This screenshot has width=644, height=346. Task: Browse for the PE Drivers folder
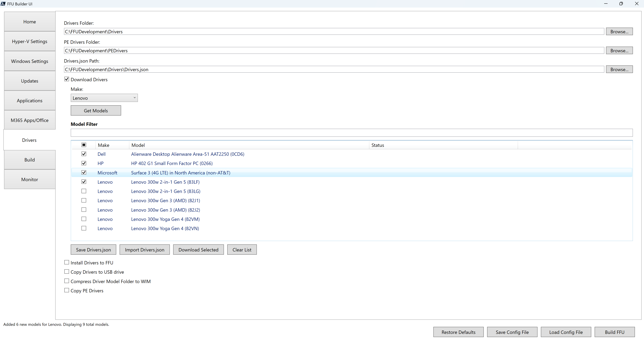[619, 50]
